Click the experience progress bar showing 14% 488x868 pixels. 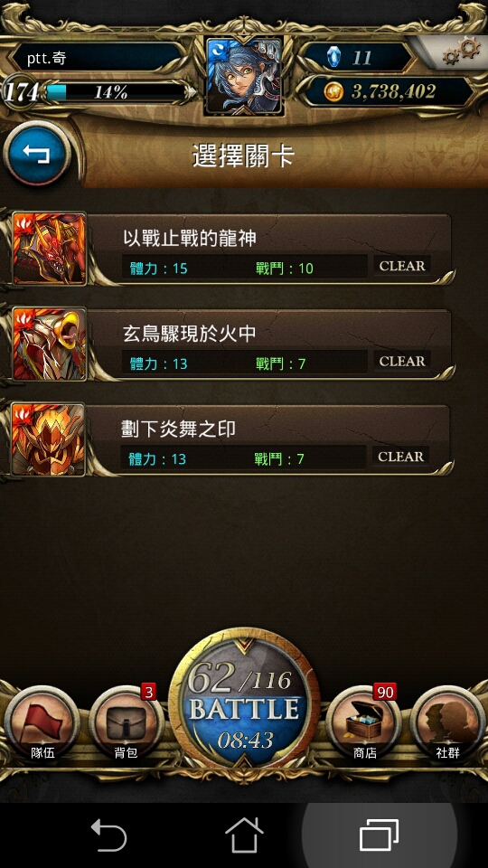[x=115, y=92]
